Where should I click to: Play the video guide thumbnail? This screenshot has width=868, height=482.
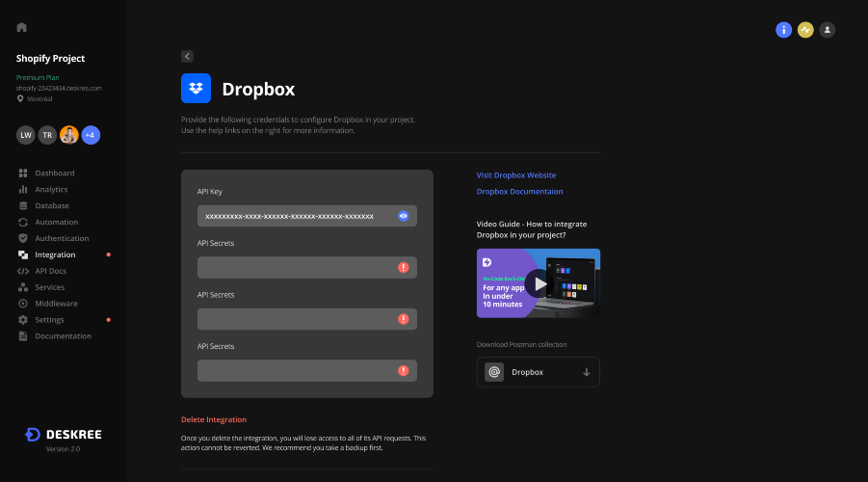pyautogui.click(x=539, y=283)
